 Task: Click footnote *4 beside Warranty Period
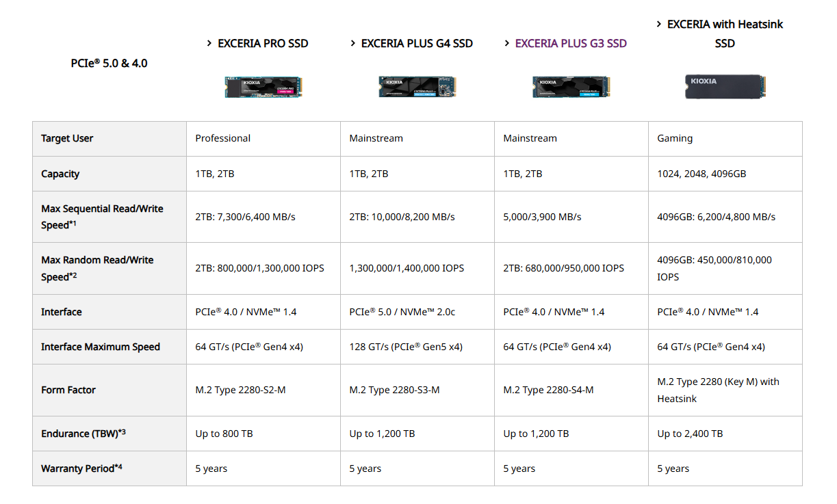click(118, 467)
